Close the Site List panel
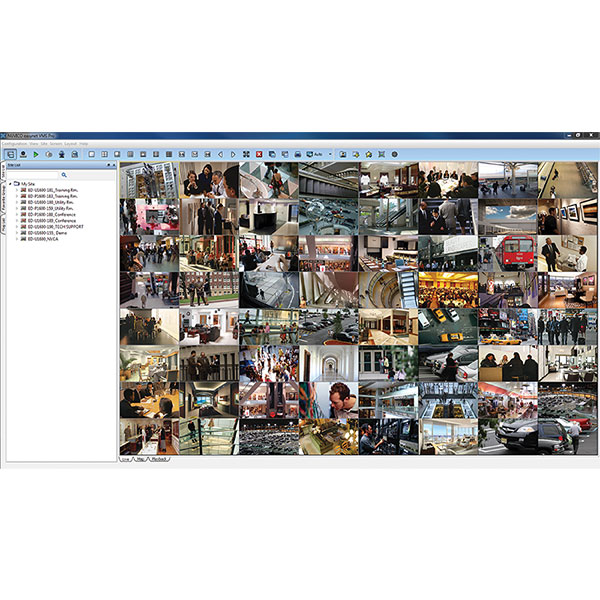Screen dimensions: 600x600 (114, 165)
